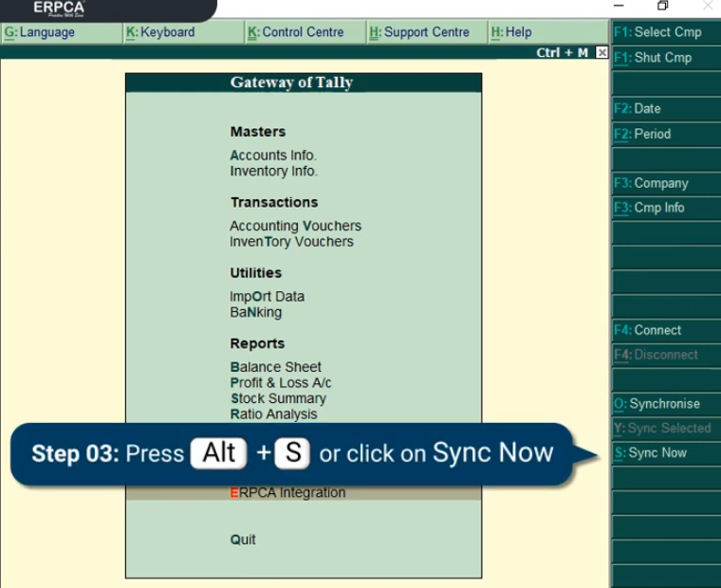Open the Stock Summary report

point(278,398)
